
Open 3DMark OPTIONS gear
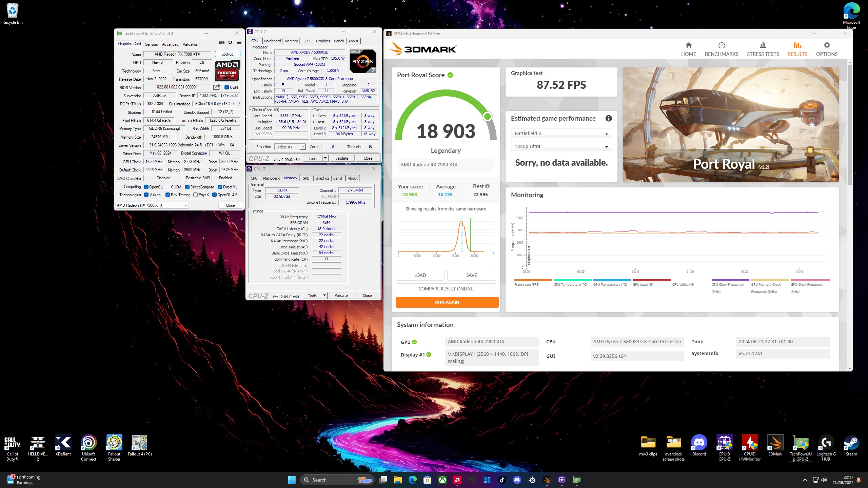[x=827, y=49]
